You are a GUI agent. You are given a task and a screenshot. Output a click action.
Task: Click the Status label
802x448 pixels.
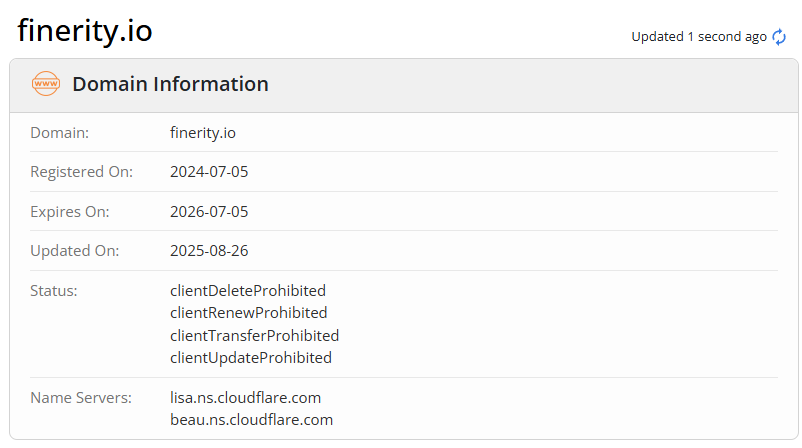tap(54, 291)
